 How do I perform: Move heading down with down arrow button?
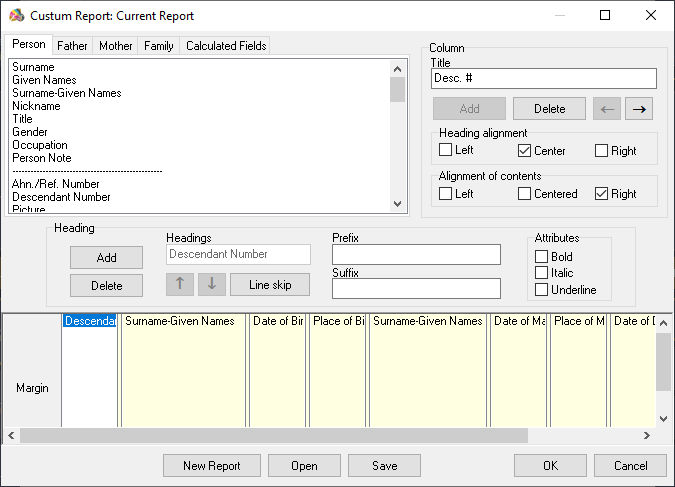(211, 284)
